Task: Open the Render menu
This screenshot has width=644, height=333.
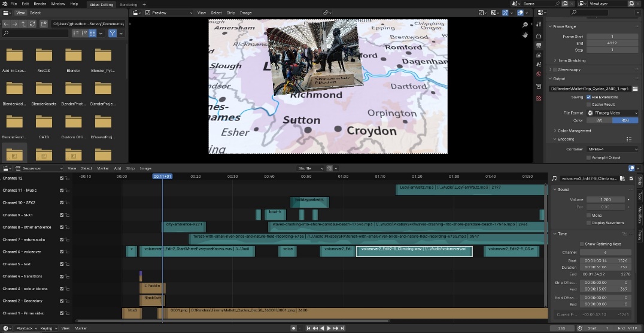Action: (x=40, y=4)
